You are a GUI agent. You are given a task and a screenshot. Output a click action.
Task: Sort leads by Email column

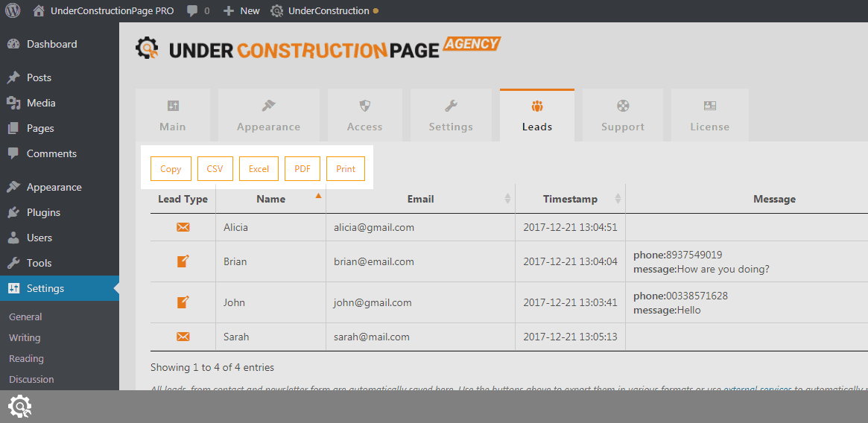pos(420,199)
